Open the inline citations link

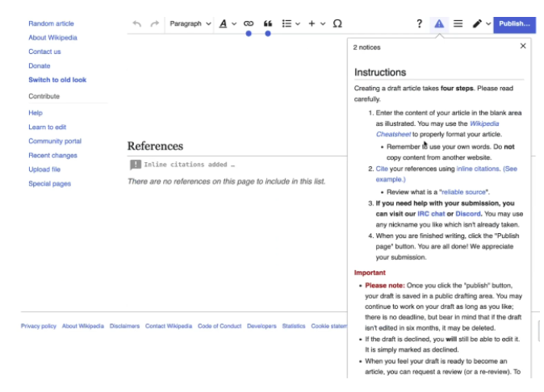click(x=478, y=169)
